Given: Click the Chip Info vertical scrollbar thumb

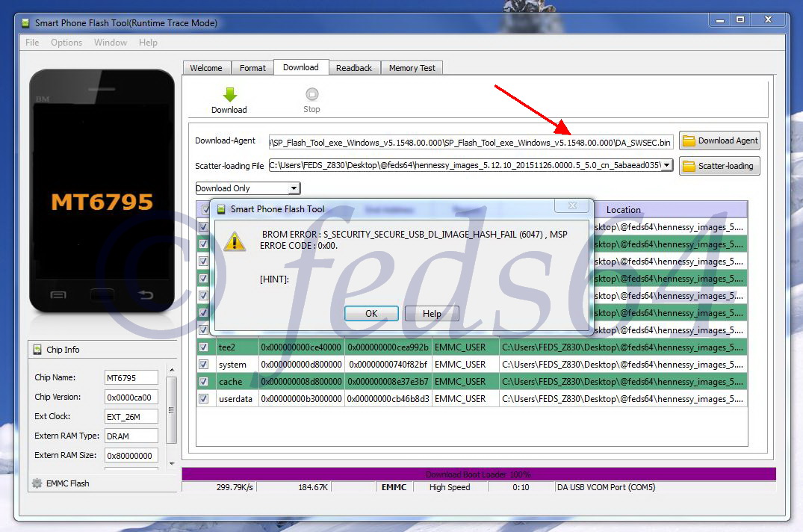Looking at the screenshot, I should click(x=172, y=410).
